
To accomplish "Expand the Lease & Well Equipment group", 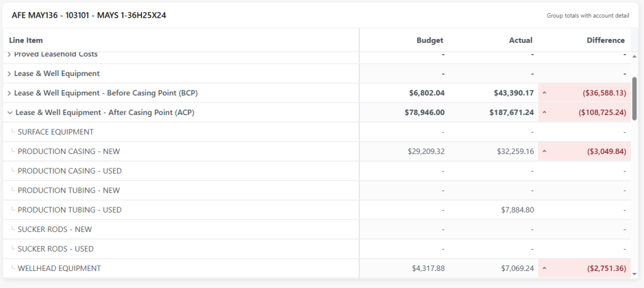I will [9, 74].
